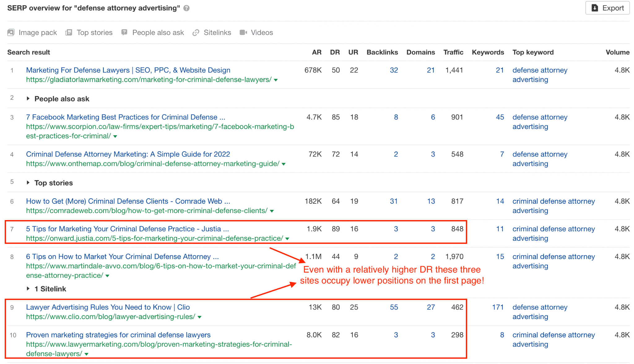Screen dimensions: 634x364
Task: Click the People also ask icon in the filter row
Action: (124, 32)
